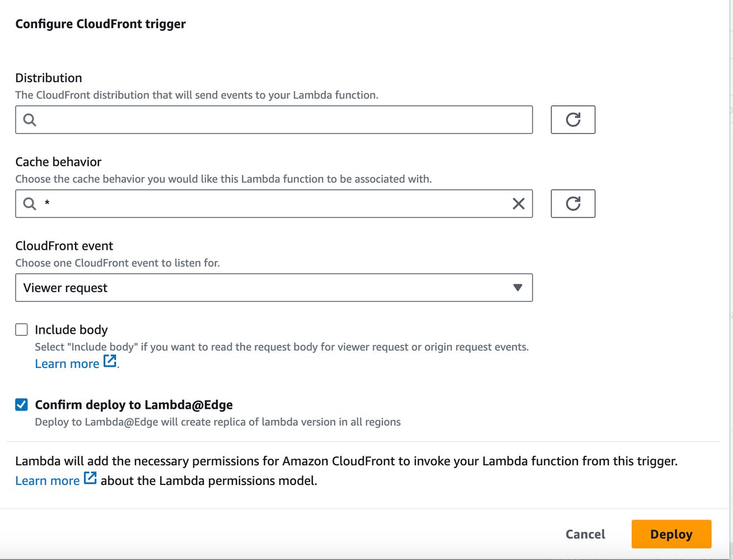Click the external link icon next to permissions Learn more

(x=90, y=478)
